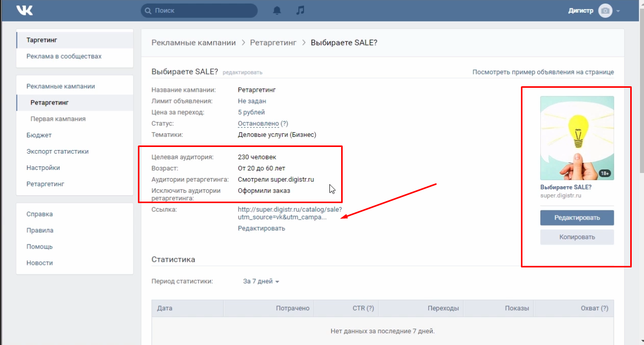Click the blue Редактировать button
Viewport: 644px width, 345px height.
(x=577, y=218)
